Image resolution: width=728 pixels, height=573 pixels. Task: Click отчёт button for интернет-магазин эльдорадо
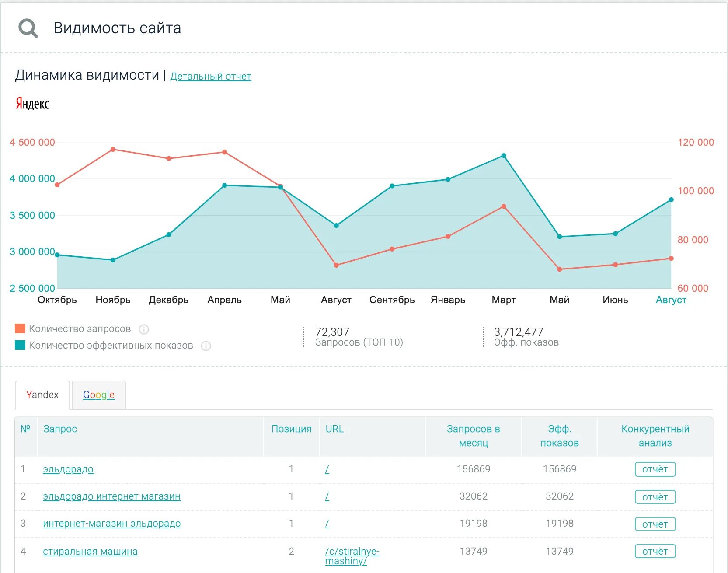pyautogui.click(x=655, y=524)
